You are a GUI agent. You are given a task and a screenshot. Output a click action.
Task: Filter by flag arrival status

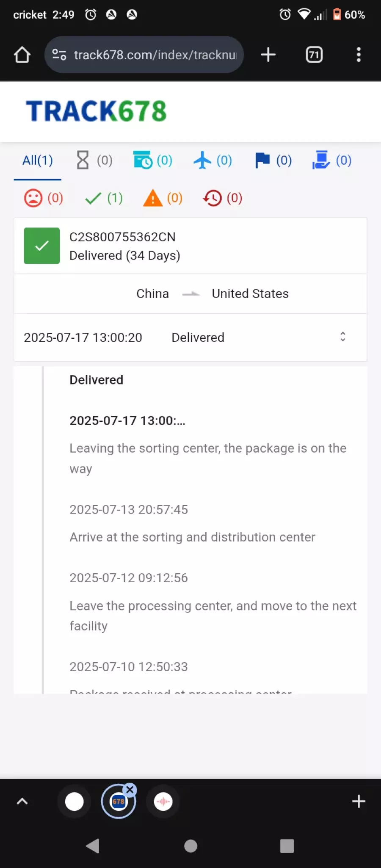click(x=273, y=160)
